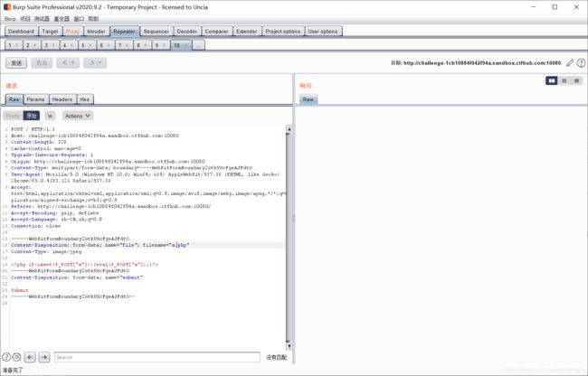Click the Connection: close header line
Image resolution: width=588 pixels, height=376 pixels.
point(35,226)
